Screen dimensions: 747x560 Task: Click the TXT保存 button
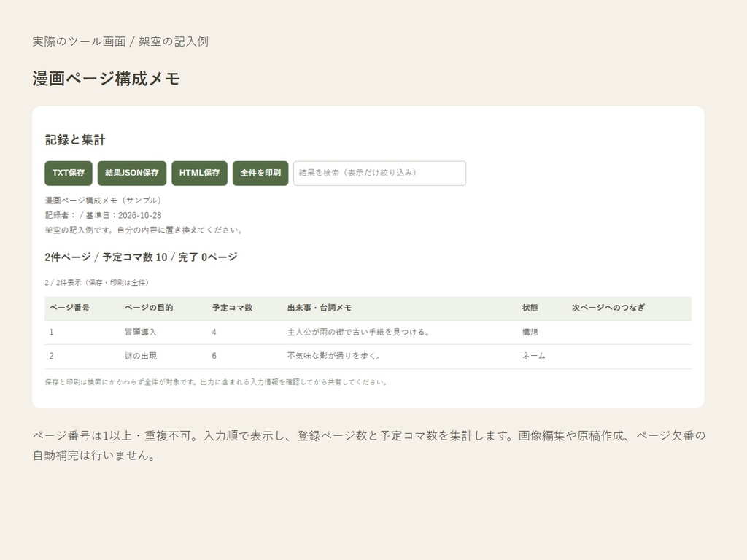(69, 173)
